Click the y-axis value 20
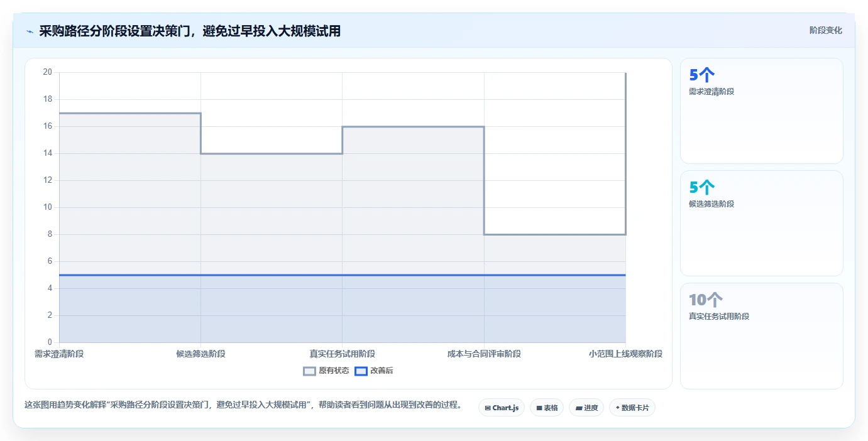 [x=47, y=72]
